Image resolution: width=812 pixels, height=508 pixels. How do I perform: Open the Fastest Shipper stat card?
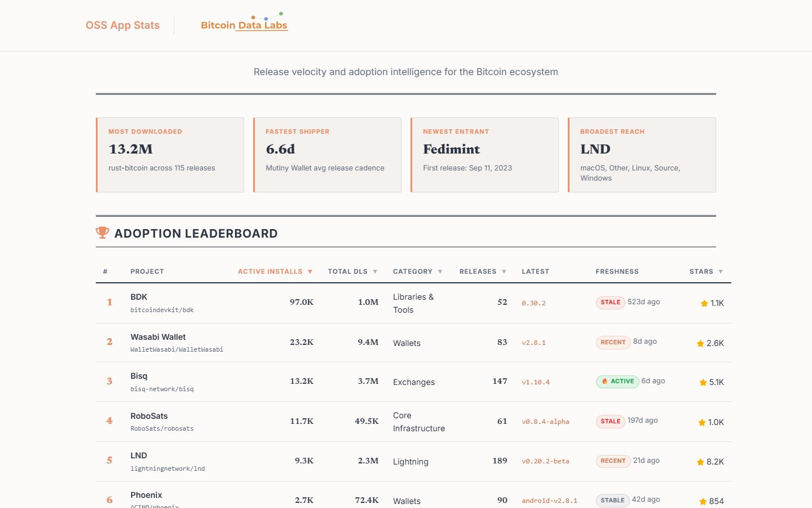pos(327,155)
